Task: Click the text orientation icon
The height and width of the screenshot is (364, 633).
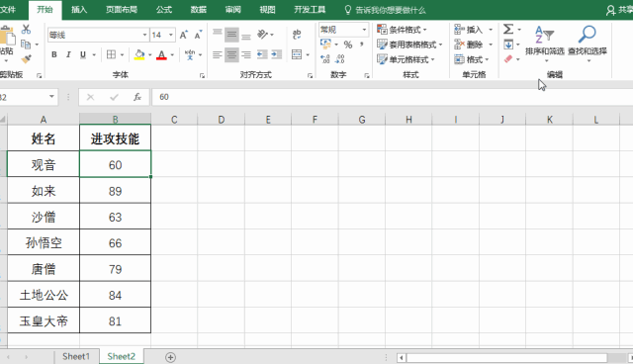Action: coord(263,35)
